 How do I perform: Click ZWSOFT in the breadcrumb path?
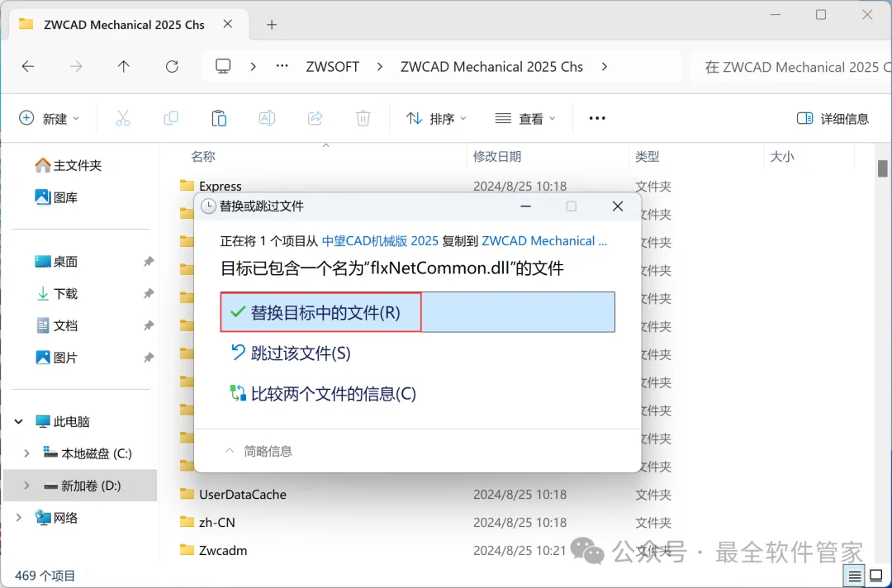click(x=333, y=67)
